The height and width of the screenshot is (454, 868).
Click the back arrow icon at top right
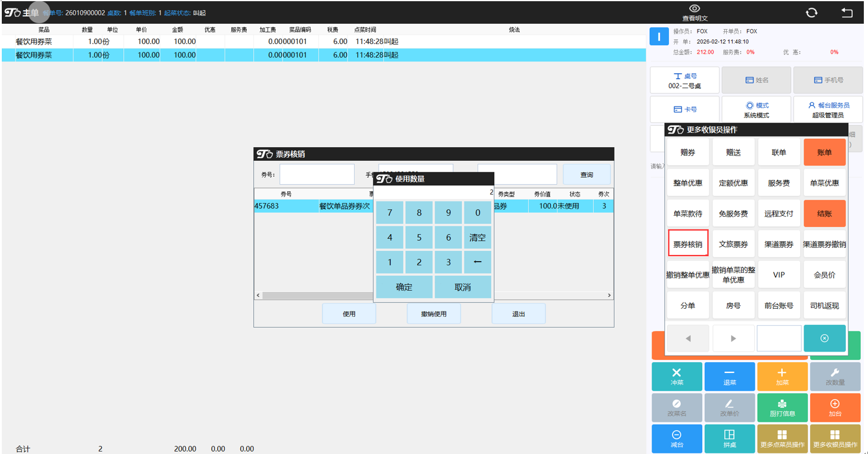(x=847, y=13)
